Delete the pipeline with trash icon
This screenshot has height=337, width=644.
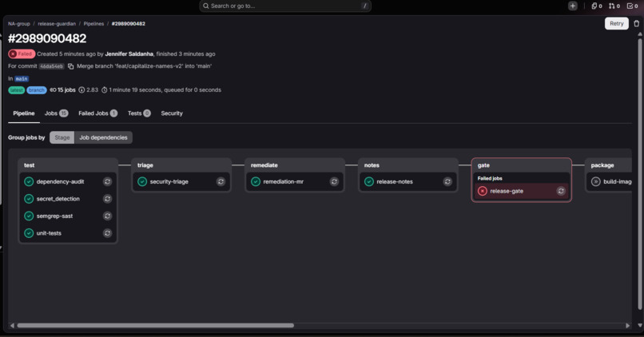click(x=636, y=23)
